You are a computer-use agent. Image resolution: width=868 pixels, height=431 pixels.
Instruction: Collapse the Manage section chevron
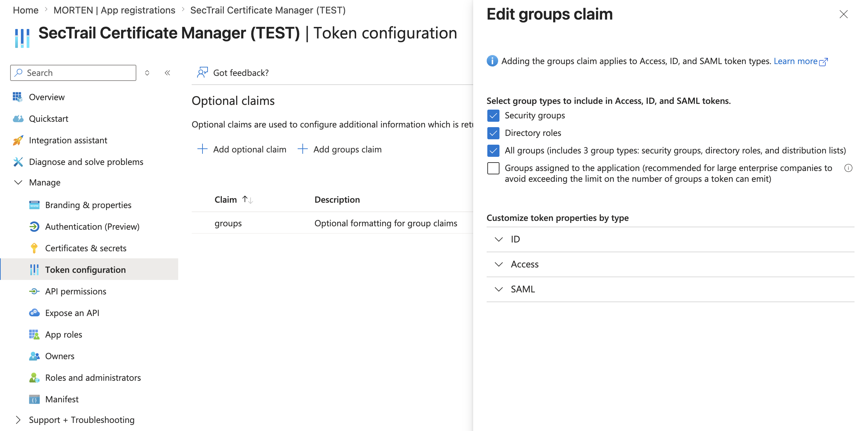click(x=18, y=182)
